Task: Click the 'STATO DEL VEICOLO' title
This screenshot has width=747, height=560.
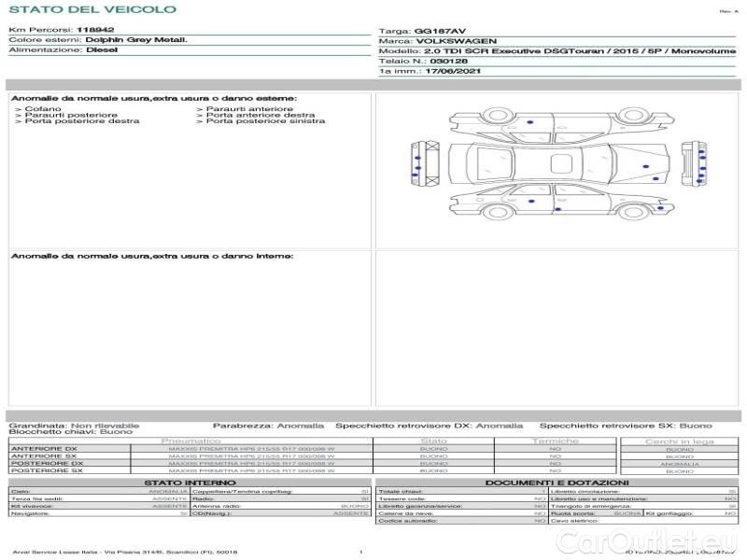Action: (92, 9)
